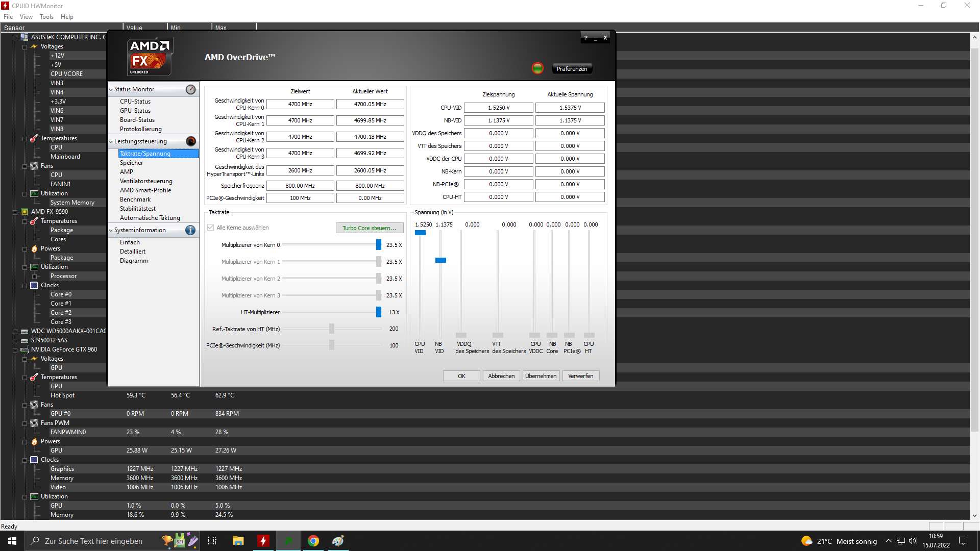Click the Temperatures thermometer icon under ASUSTeK
The image size is (980, 551).
coord(34,138)
